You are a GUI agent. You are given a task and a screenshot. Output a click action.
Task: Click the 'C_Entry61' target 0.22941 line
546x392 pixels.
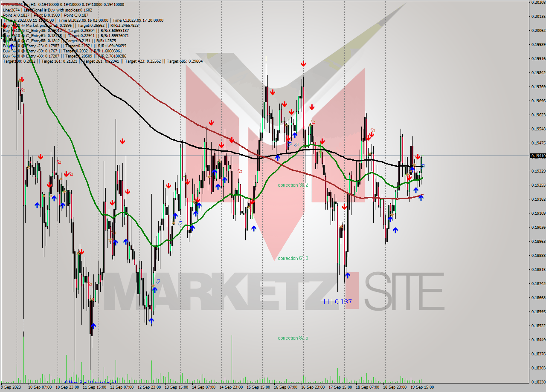click(x=66, y=35)
